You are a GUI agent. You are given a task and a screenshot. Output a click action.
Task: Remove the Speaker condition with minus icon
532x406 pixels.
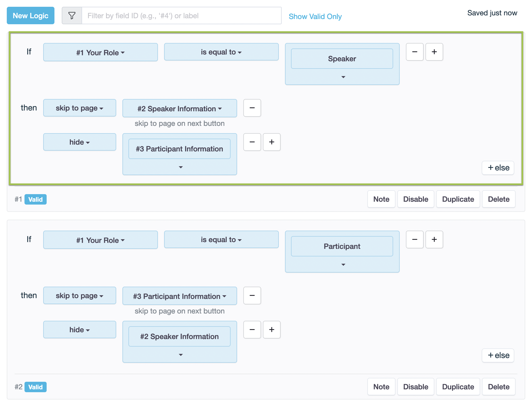pos(415,52)
